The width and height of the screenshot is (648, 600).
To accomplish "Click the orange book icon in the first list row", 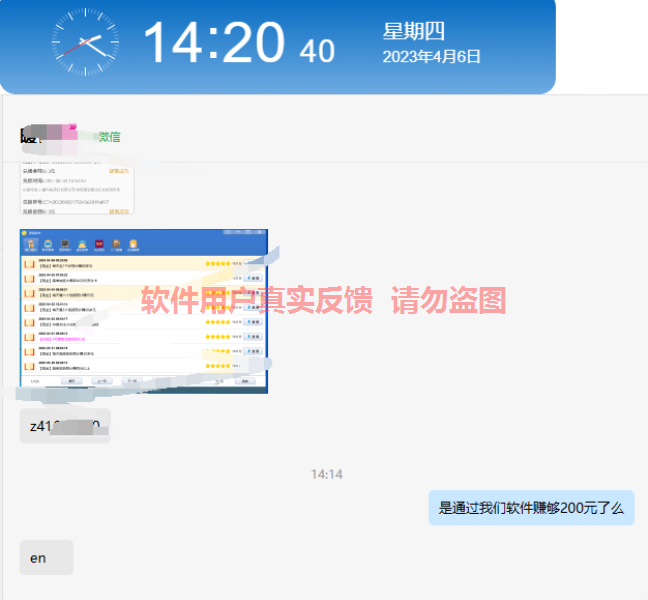I will click(x=30, y=266).
